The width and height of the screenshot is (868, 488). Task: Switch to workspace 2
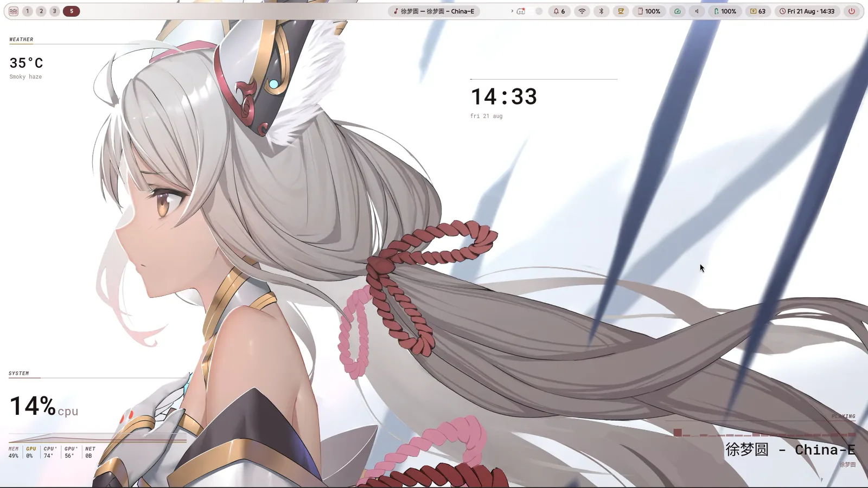click(x=41, y=11)
